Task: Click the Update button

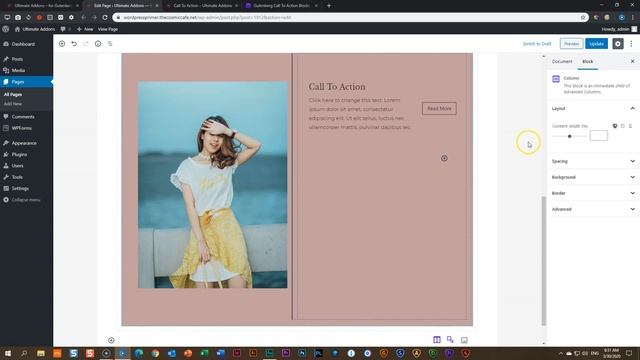Action: [596, 44]
